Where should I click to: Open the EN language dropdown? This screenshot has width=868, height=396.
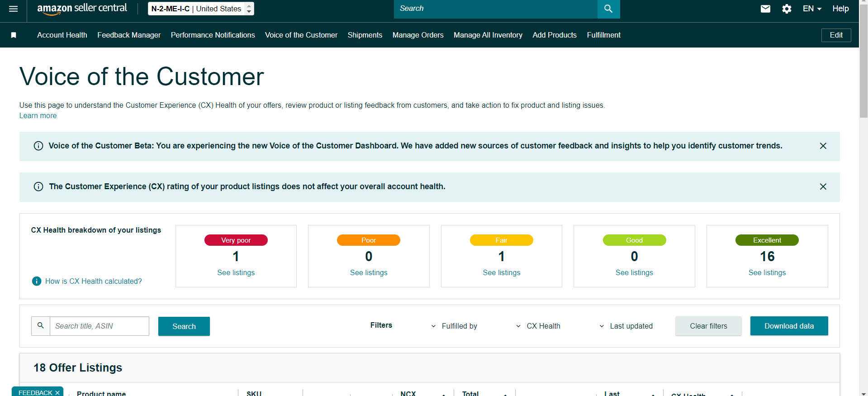pyautogui.click(x=812, y=9)
